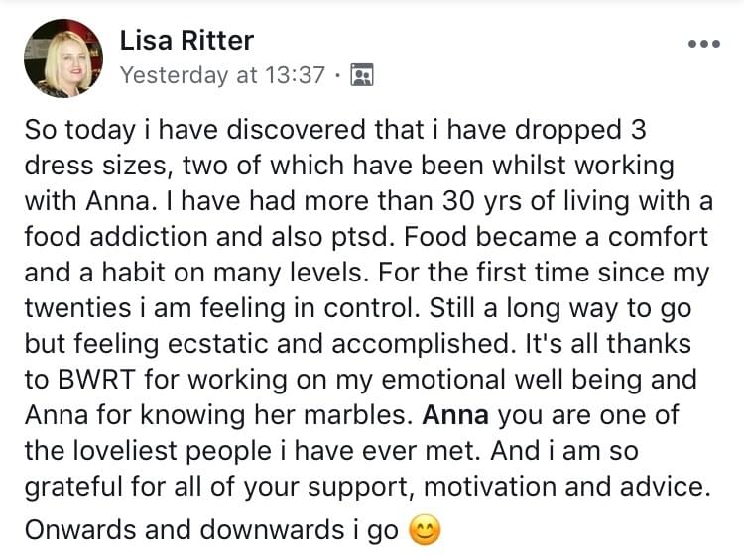Click the friends audience privacy icon
744x560 pixels.
click(362, 75)
